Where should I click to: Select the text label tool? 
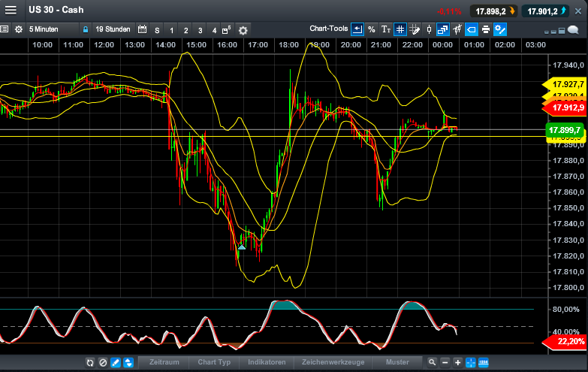385,29
